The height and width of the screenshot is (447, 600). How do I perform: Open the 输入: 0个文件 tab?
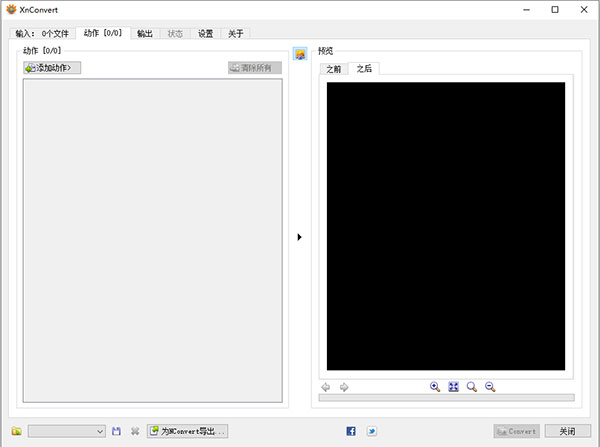click(x=42, y=34)
